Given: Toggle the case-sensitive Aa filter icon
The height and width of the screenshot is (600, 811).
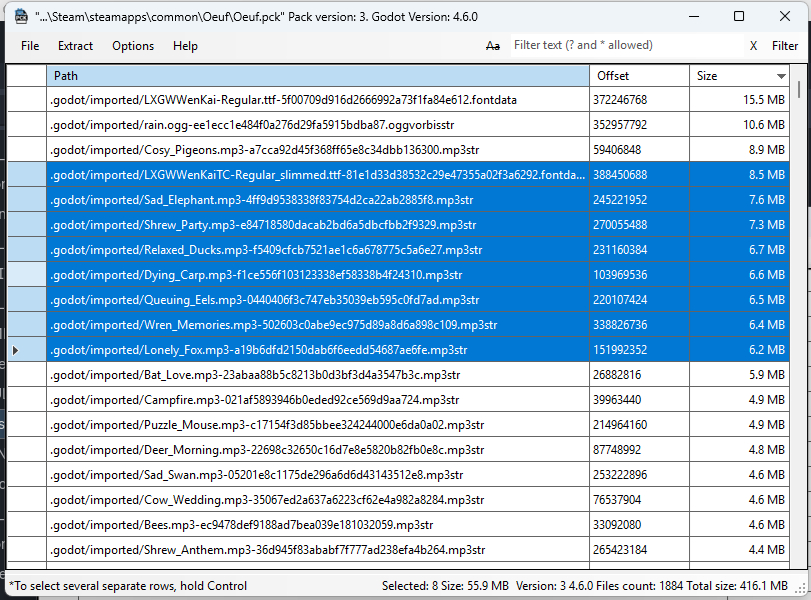Looking at the screenshot, I should [x=492, y=46].
